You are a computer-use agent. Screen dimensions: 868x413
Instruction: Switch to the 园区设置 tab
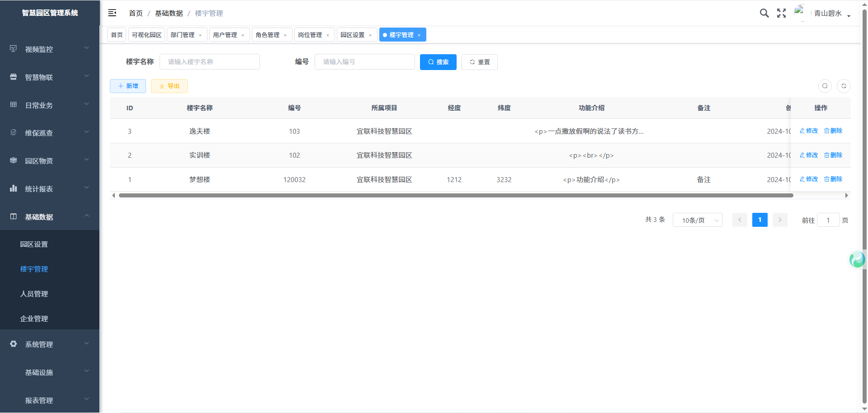point(352,35)
